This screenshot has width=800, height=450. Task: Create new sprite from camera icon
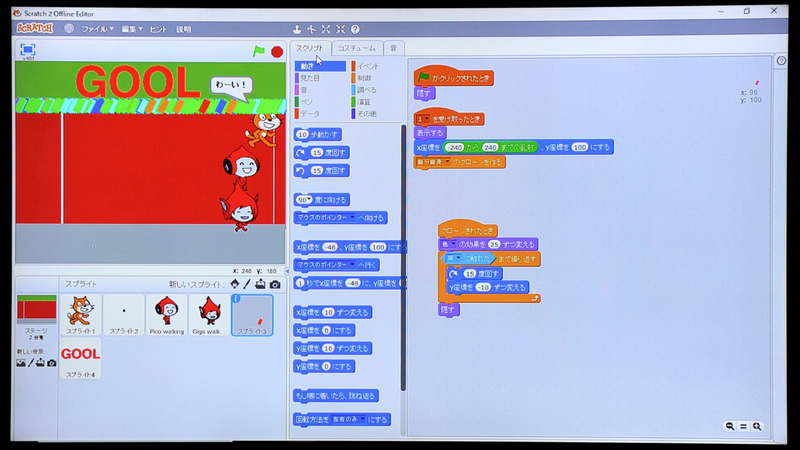pos(275,284)
